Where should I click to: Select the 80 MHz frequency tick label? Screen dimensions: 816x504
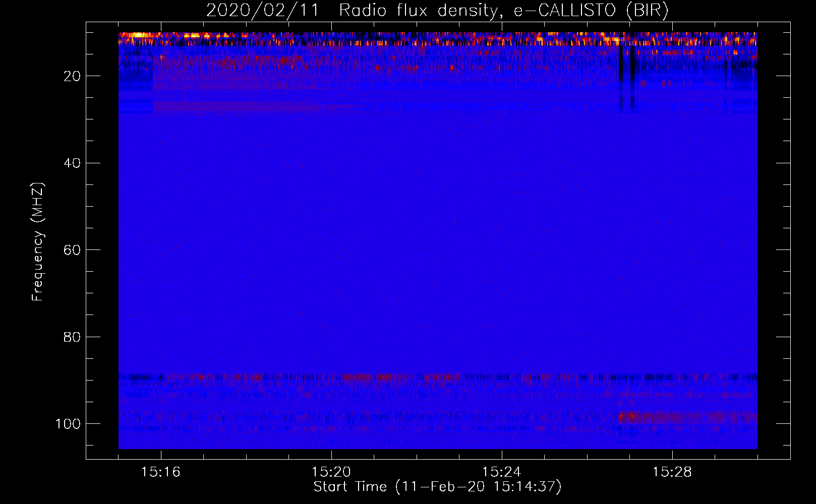point(73,337)
